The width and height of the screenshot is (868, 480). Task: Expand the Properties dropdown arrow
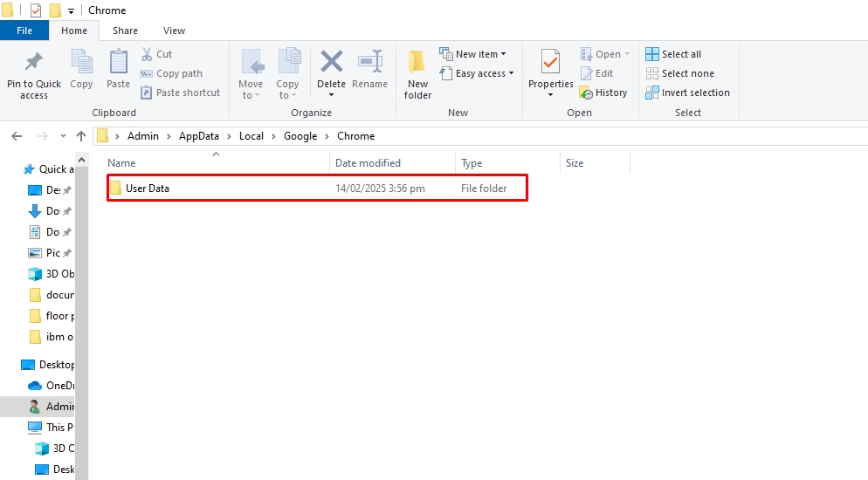click(550, 95)
